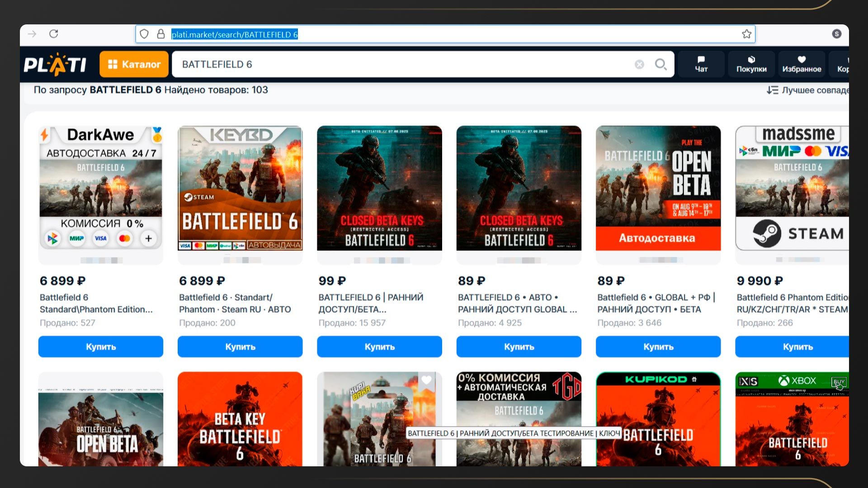
Task: Open Покупки purchases page
Action: 751,64
